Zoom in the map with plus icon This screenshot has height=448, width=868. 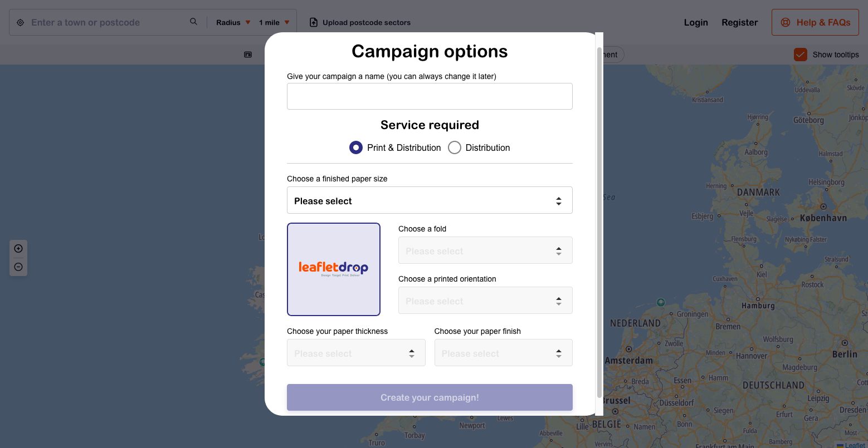tap(18, 249)
